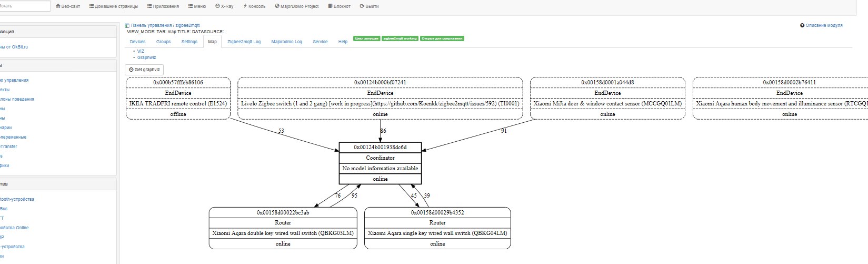Image resolution: width=868 pixels, height=264 pixels.
Task: Open the Help tab
Action: [343, 42]
